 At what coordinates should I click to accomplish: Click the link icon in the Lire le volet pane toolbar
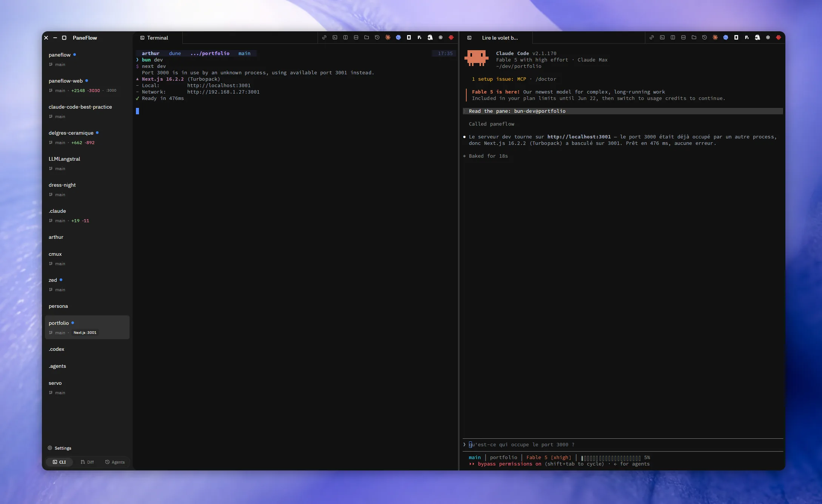[x=651, y=38]
